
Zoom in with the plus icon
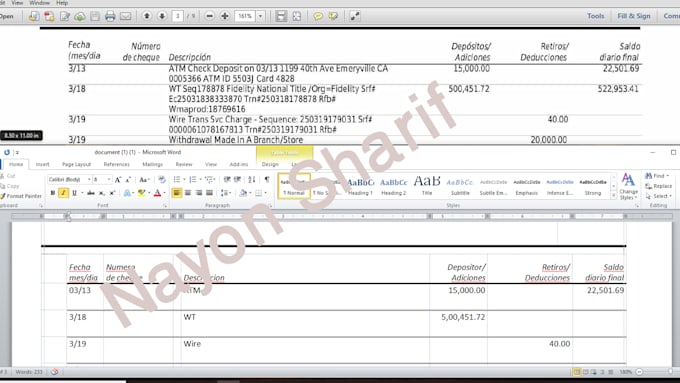[x=225, y=16]
